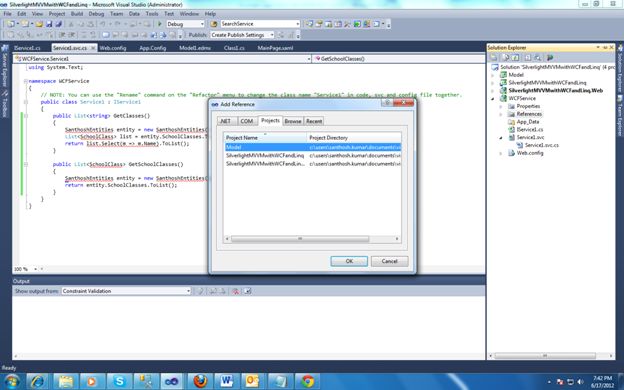
Task: Open Skype from the taskbar
Action: pyautogui.click(x=119, y=381)
